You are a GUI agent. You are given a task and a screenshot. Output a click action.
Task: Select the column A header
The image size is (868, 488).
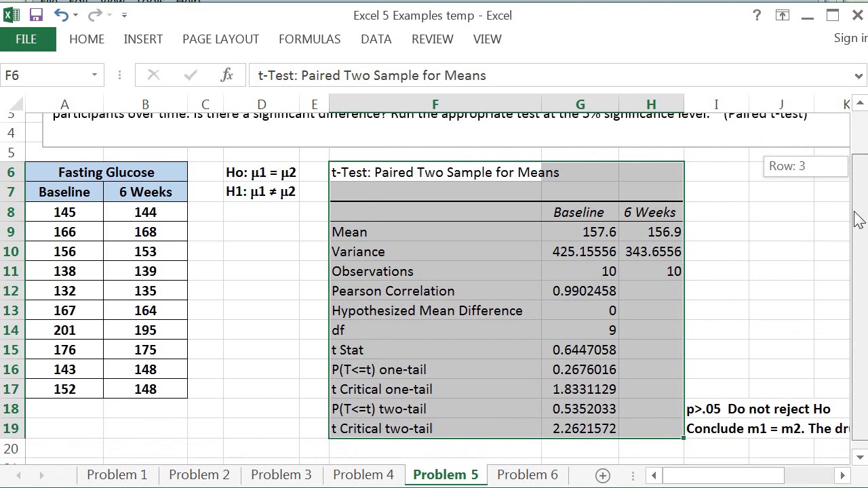click(x=64, y=104)
